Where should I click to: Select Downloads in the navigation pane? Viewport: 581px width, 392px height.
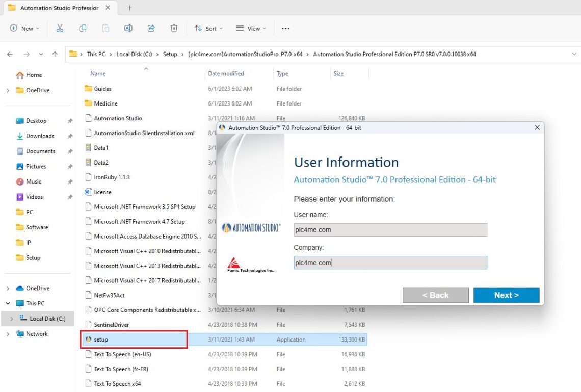point(40,136)
